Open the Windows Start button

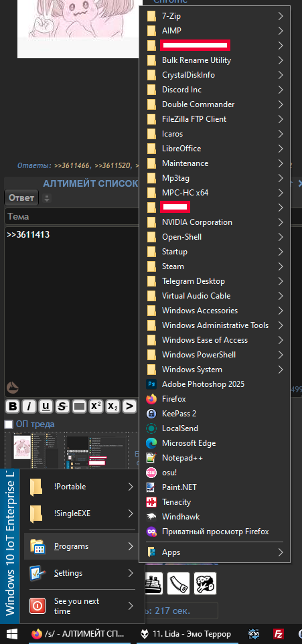(x=12, y=634)
